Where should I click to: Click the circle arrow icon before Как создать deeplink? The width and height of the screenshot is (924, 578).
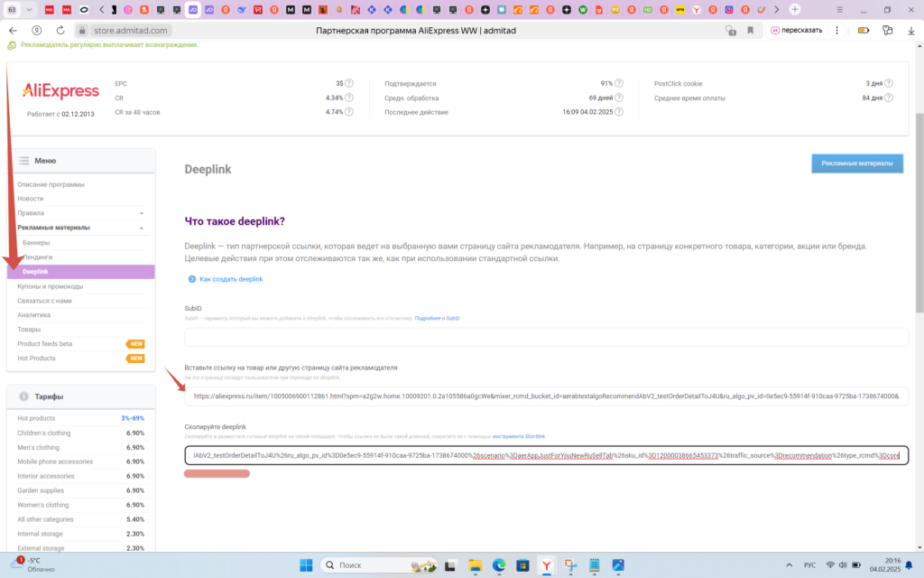tap(191, 279)
